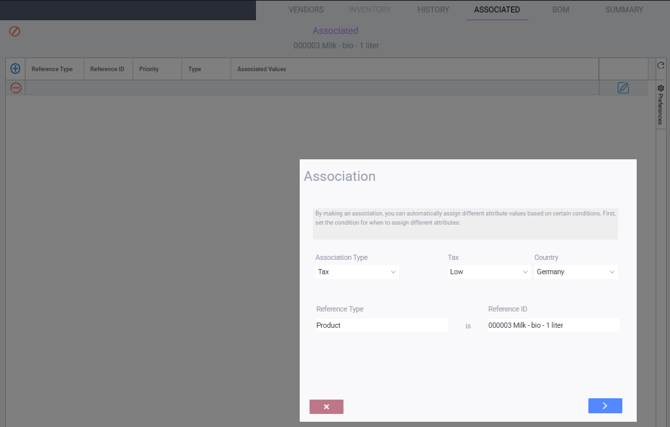Click the Associated Values column header
This screenshot has width=670, height=427.
[x=262, y=69]
